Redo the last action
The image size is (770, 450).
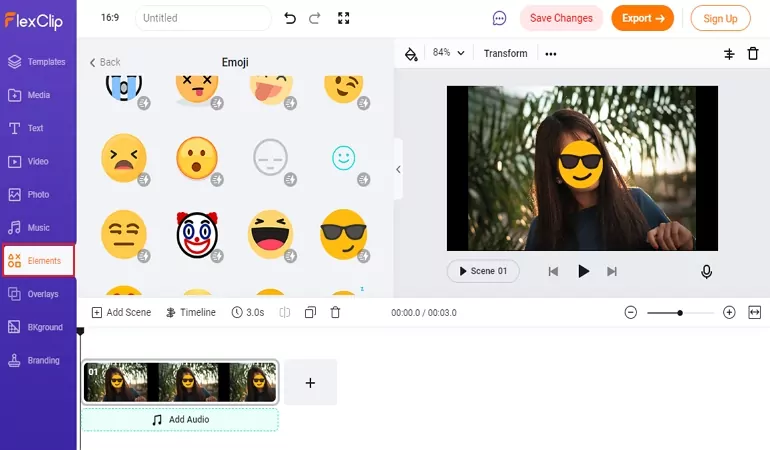(x=314, y=18)
